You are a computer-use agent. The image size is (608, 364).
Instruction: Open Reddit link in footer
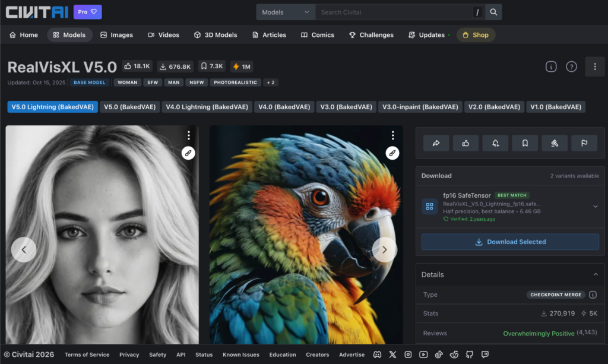click(454, 354)
